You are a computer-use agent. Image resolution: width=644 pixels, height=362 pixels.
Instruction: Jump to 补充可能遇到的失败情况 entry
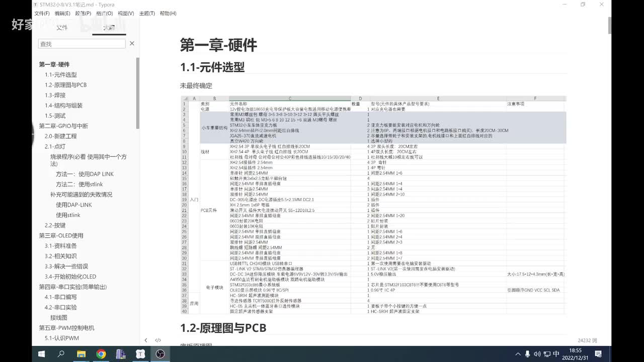81,195
